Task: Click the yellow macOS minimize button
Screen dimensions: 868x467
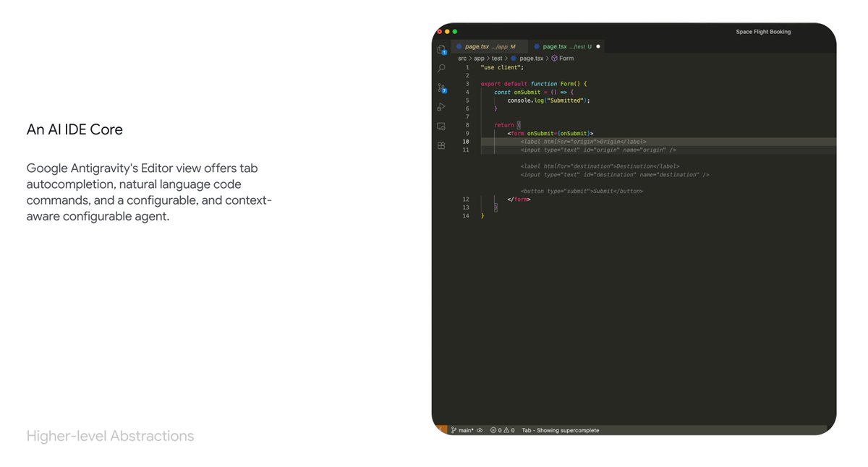Action: pyautogui.click(x=447, y=32)
